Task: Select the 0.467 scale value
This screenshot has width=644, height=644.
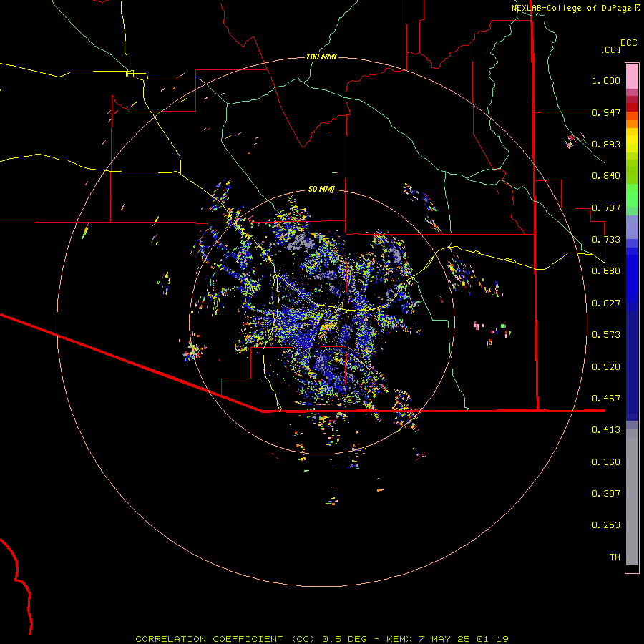Action: coord(606,399)
